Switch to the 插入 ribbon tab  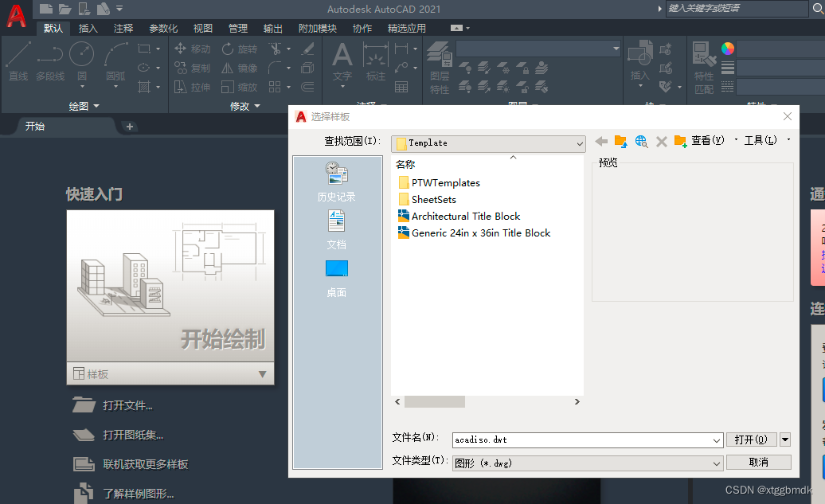coord(88,29)
